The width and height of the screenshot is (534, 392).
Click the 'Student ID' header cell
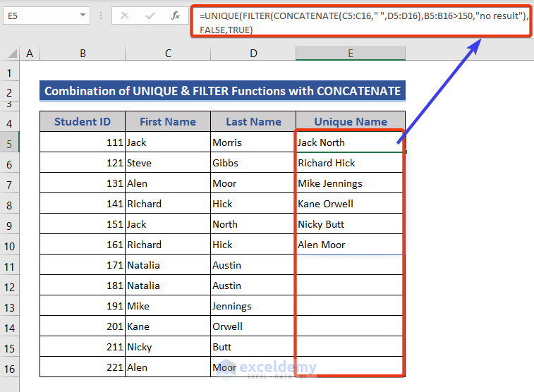(83, 121)
